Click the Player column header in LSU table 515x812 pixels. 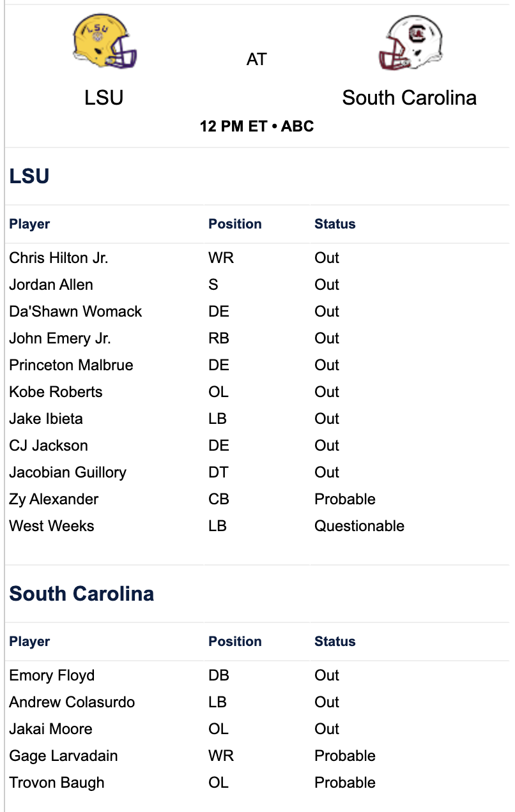point(29,224)
